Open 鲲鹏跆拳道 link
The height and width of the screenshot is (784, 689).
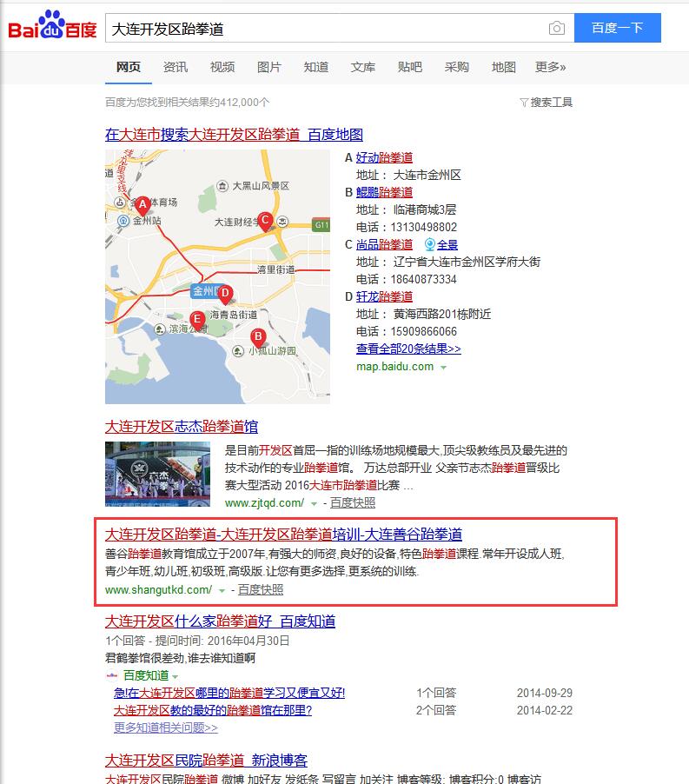tap(384, 192)
